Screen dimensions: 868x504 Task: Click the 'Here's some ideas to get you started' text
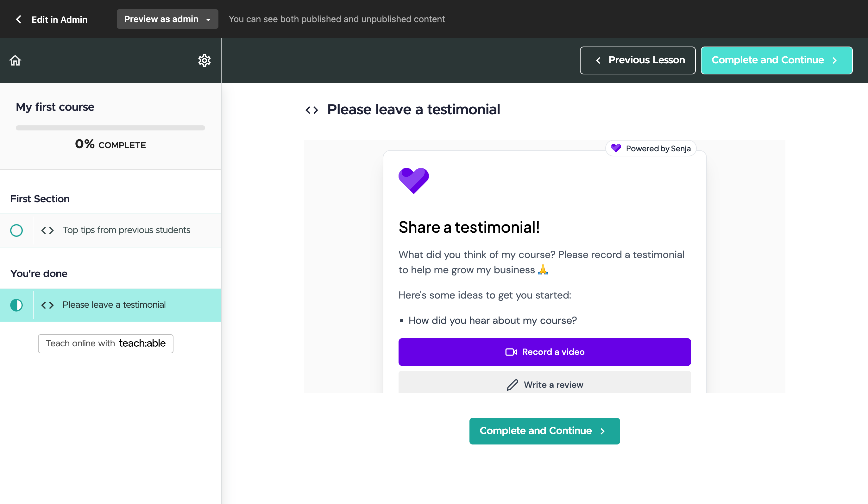coord(485,295)
